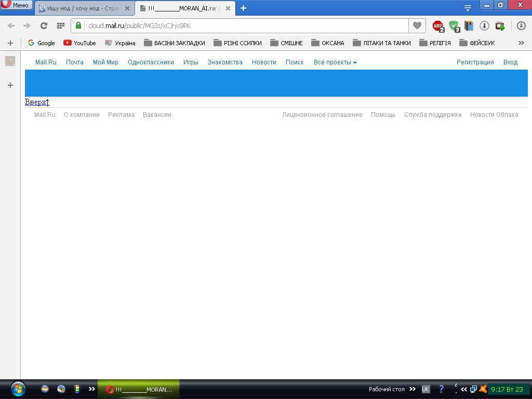The height and width of the screenshot is (399, 532).
Task: Open the Поиск link
Action: click(295, 62)
